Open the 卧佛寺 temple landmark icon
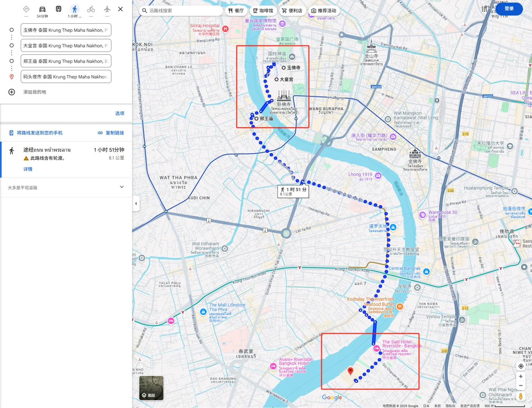The height and width of the screenshot is (408, 532). tap(284, 95)
